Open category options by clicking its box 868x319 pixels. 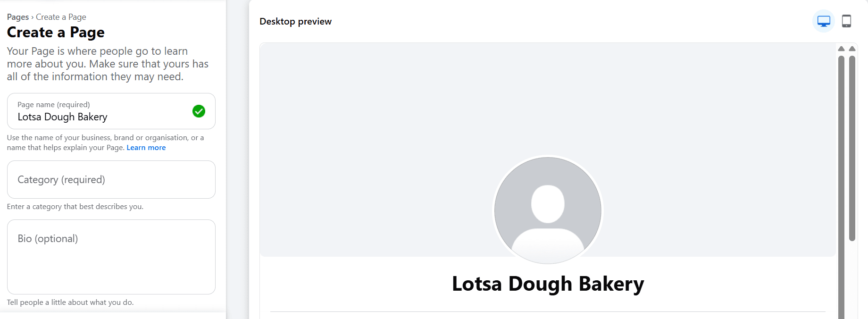pos(111,180)
